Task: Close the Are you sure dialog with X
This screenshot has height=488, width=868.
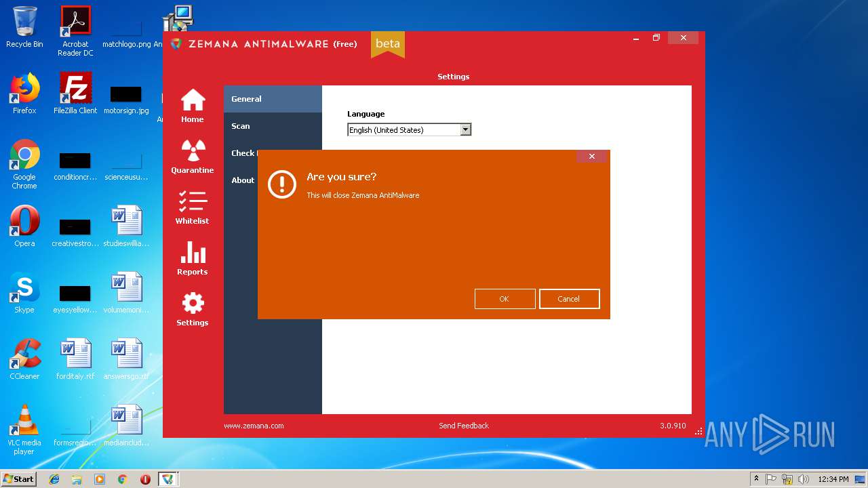Action: pos(591,157)
